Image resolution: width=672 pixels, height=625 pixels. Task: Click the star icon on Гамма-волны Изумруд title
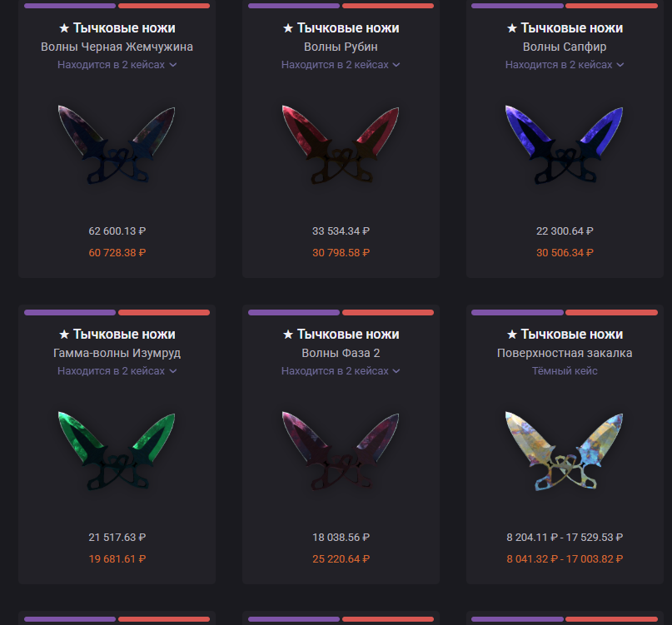point(64,334)
